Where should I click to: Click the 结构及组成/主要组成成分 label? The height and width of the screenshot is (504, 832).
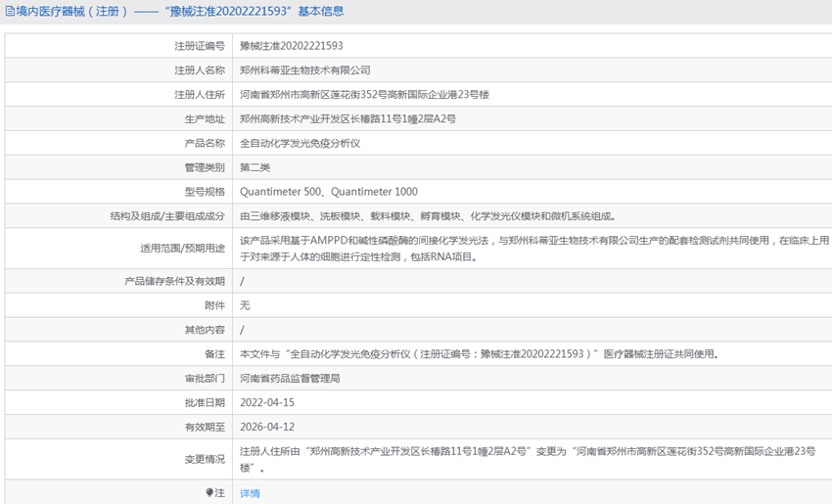[x=167, y=216]
